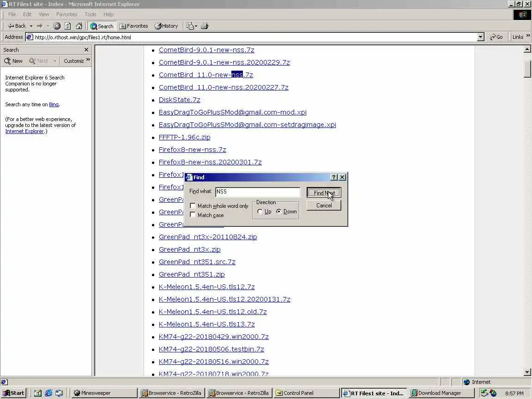Viewport: 532px width, 399px height.
Task: Follow the Internet Explorer upgrade link
Action: [24, 131]
